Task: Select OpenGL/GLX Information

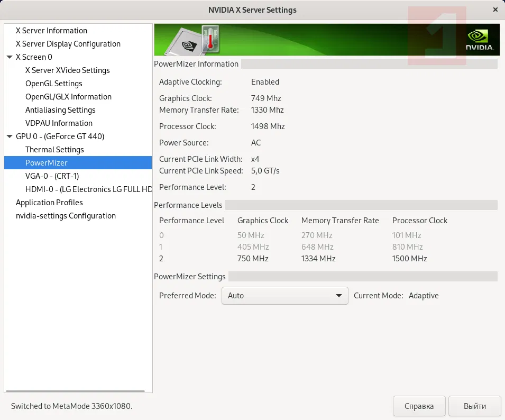Action: click(68, 97)
